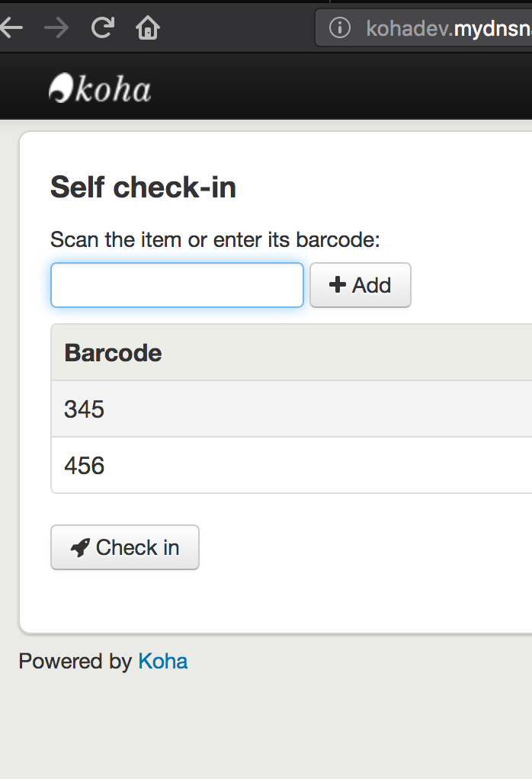Click the "Powered by" footer text
The image size is (532, 779).
75,661
